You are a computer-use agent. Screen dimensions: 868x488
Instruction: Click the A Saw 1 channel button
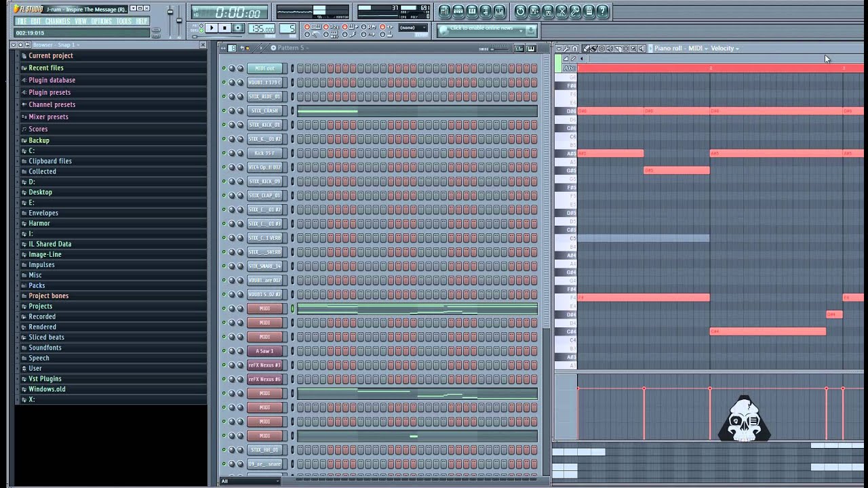click(x=264, y=351)
